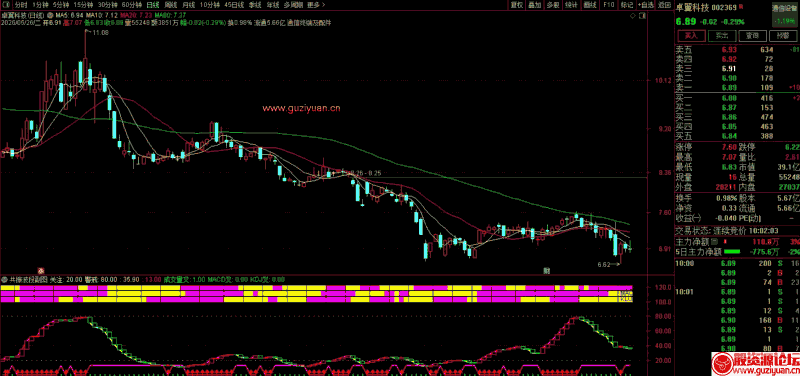Click the 10:01 tick trade timestamp
Screen dimensions: 800x376
[684, 292]
